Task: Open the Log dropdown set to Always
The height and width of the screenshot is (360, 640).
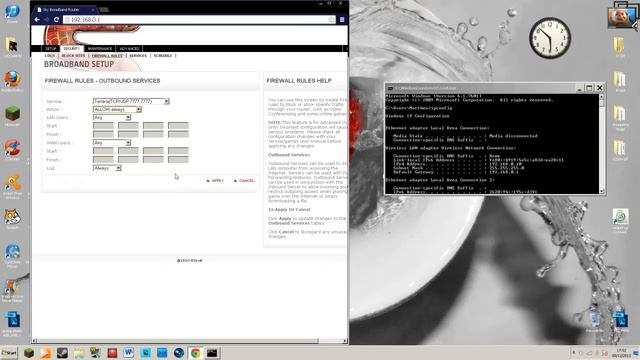Action: [107, 168]
